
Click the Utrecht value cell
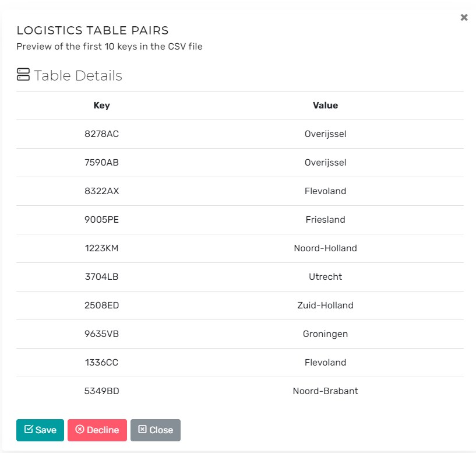[325, 277]
